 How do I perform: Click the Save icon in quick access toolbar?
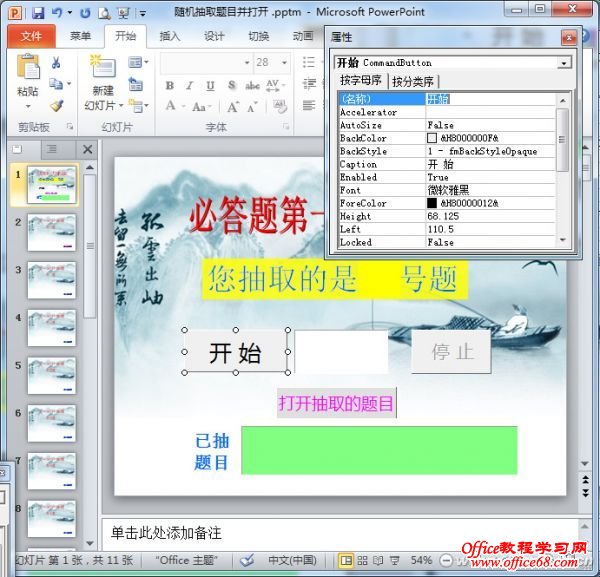coord(38,13)
